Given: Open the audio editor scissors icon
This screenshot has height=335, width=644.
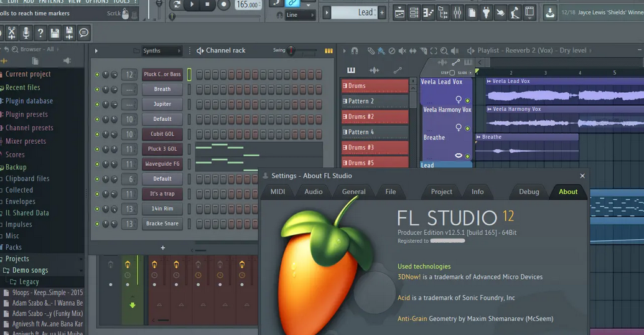Looking at the screenshot, I should pyautogui.click(x=11, y=33).
